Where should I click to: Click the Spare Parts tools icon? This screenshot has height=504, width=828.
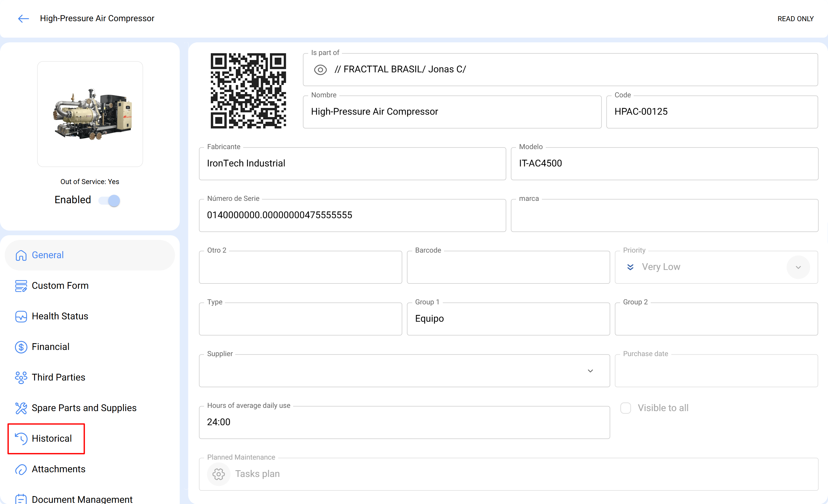pyautogui.click(x=21, y=408)
